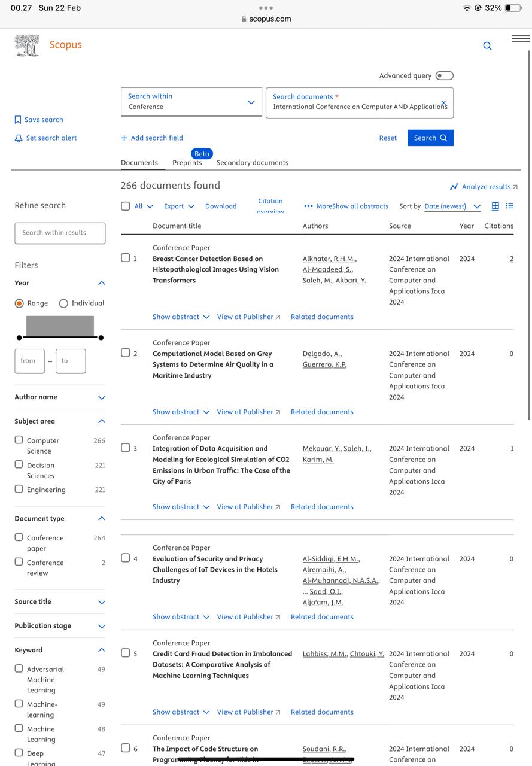This screenshot has height=766, width=532.
Task: Switch to grid table view icon
Action: click(x=495, y=206)
